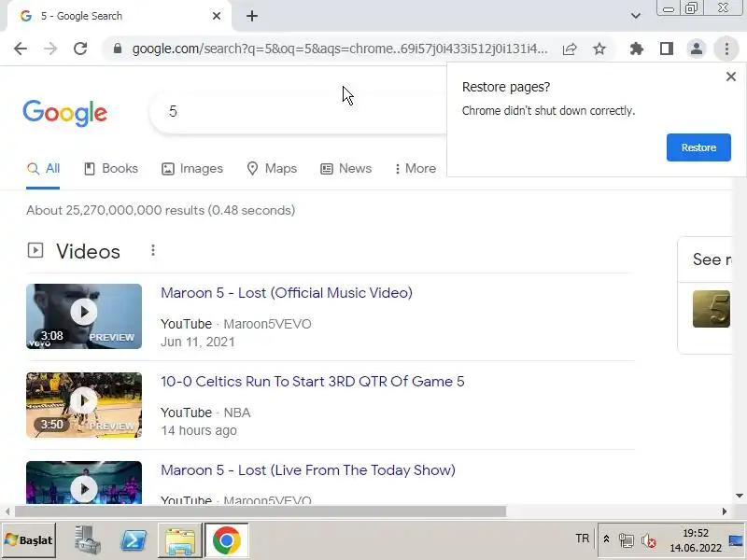The image size is (747, 560).
Task: Click the Chrome taskbar icon
Action: [227, 540]
